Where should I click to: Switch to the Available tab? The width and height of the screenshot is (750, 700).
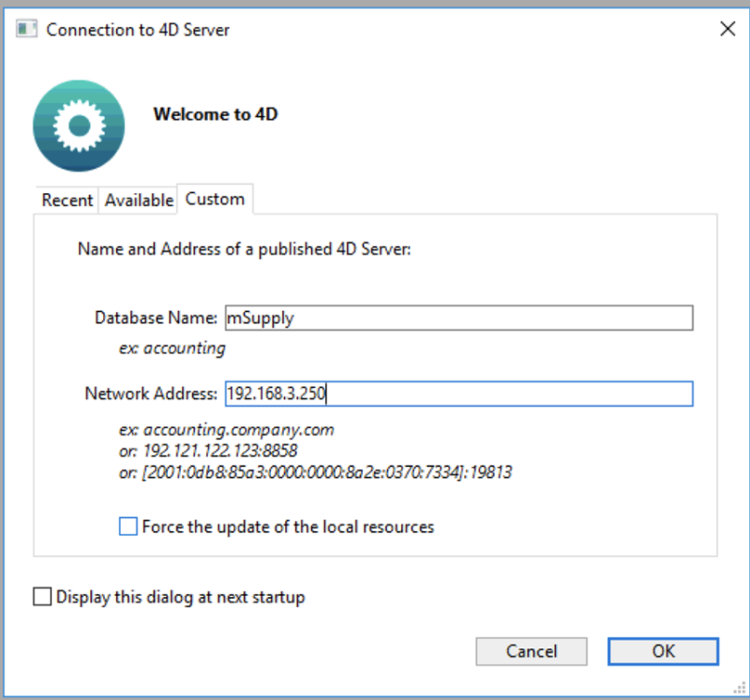pyautogui.click(x=138, y=199)
